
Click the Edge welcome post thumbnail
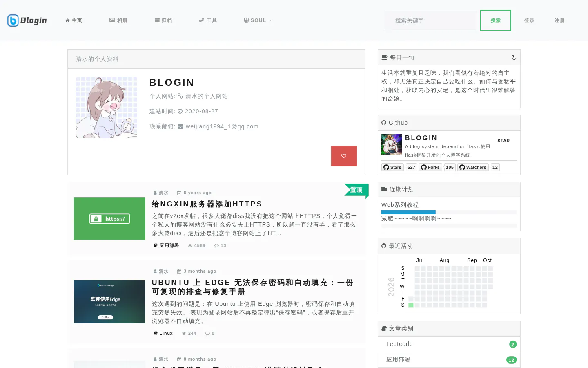[x=109, y=302]
